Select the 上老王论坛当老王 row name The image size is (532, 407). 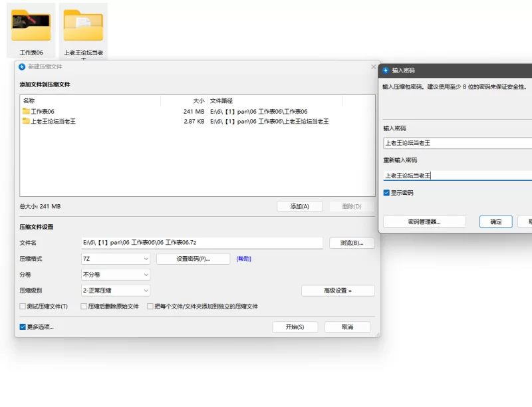coord(53,121)
